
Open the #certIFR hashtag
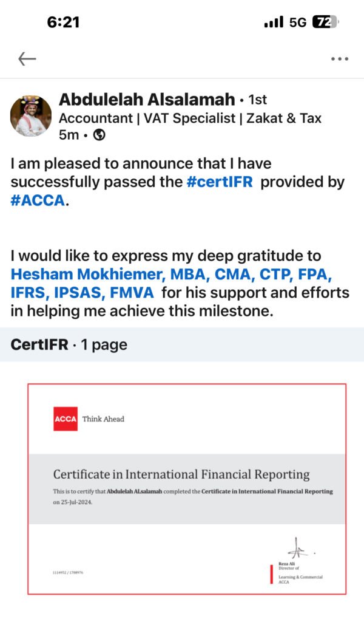221,182
